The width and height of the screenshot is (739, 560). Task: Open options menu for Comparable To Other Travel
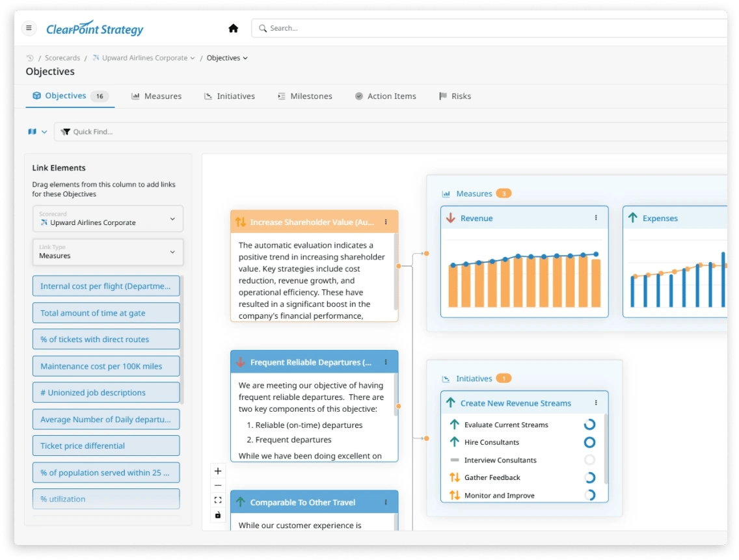[x=386, y=502]
